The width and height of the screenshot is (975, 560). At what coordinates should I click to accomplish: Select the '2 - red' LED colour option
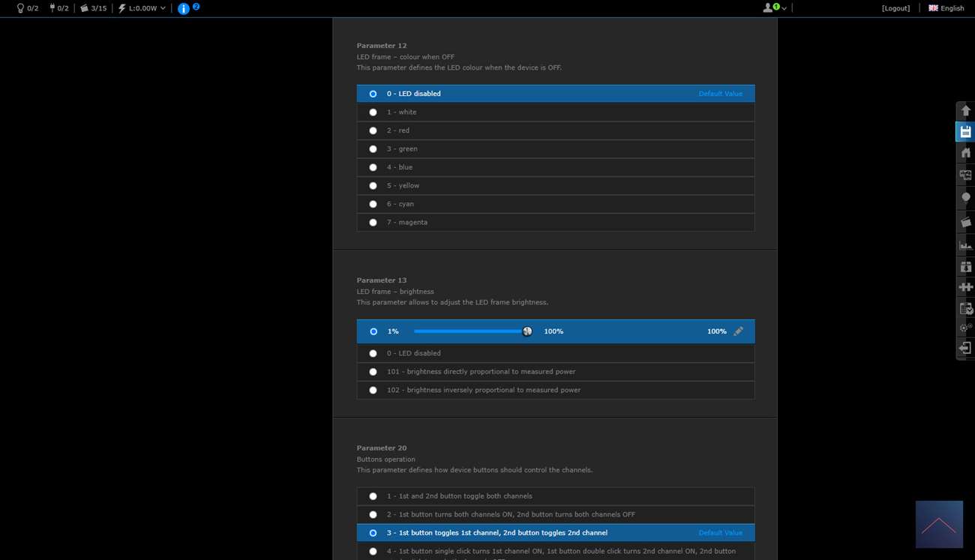[373, 130]
